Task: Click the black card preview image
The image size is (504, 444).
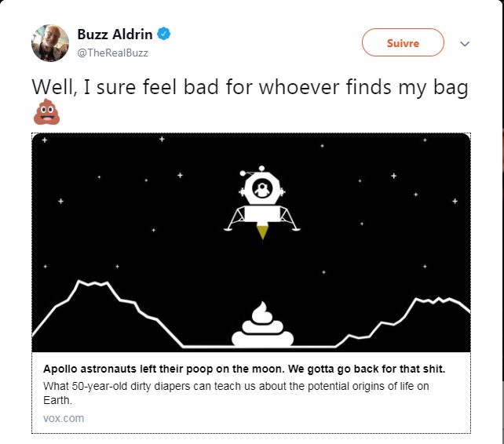Action: (x=251, y=242)
